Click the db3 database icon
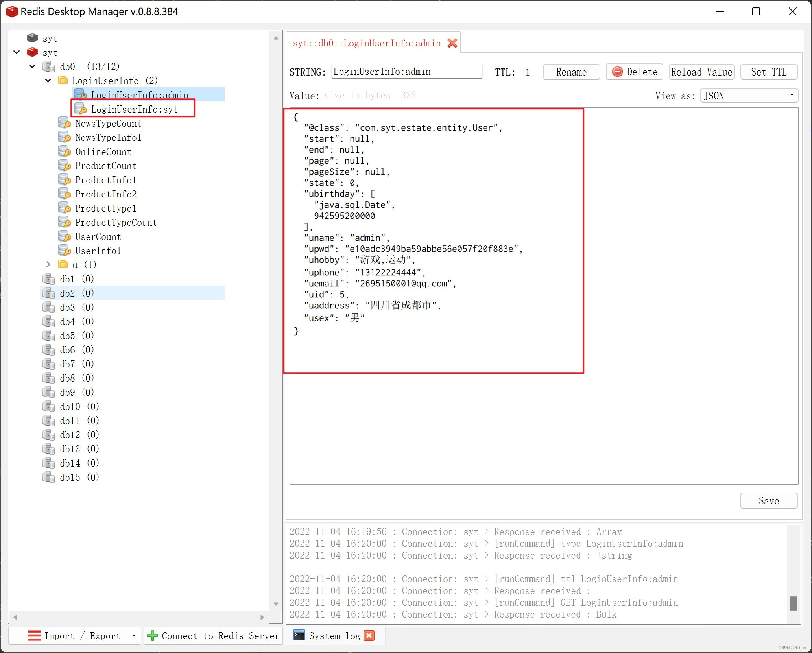812x653 pixels. (49, 307)
